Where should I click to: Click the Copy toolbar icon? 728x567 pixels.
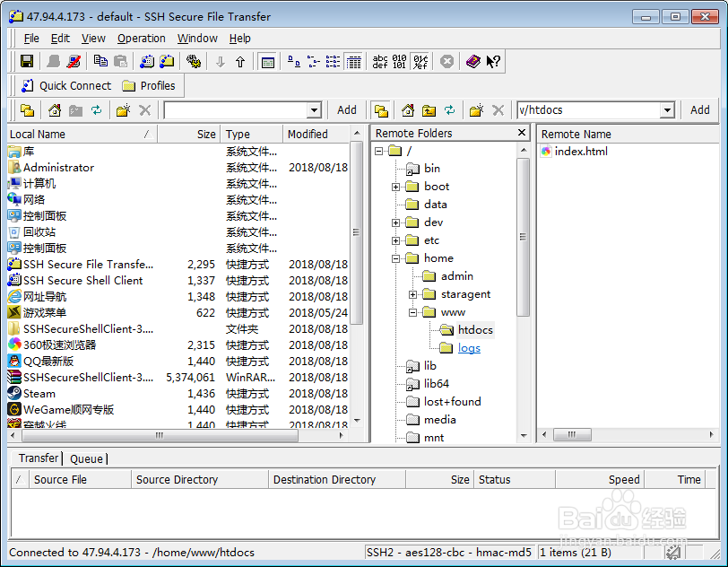click(x=100, y=61)
